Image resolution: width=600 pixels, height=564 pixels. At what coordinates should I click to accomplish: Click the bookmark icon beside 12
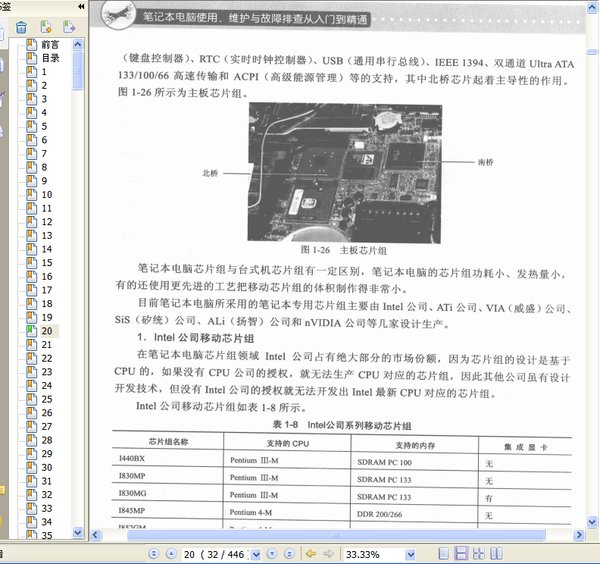pos(32,222)
